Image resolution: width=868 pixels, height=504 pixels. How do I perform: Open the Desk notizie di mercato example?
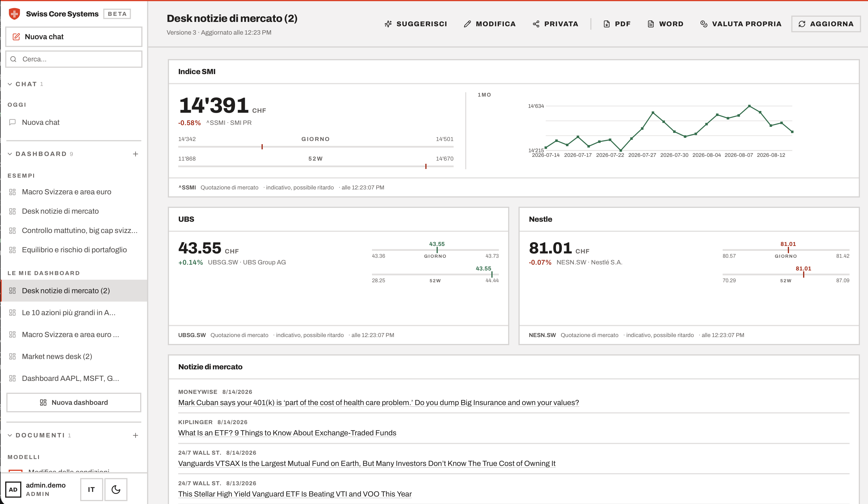74,211
